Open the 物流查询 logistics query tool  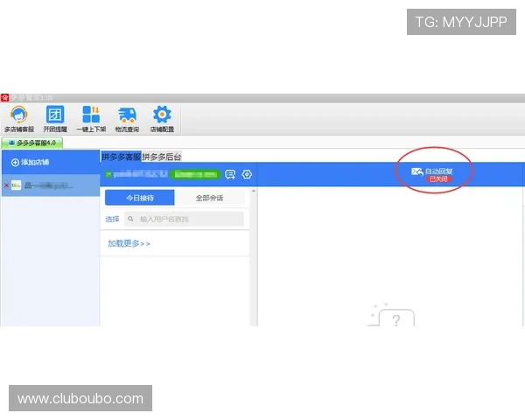point(127,119)
